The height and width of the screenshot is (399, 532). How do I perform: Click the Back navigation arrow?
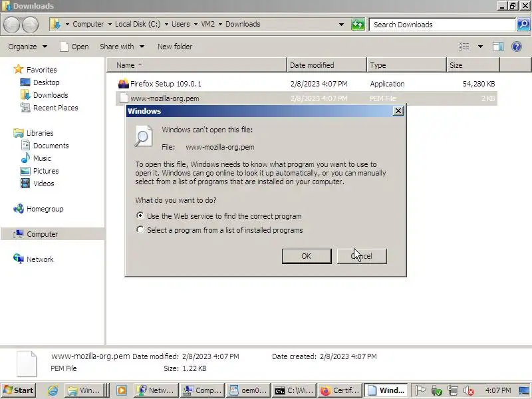pos(11,25)
